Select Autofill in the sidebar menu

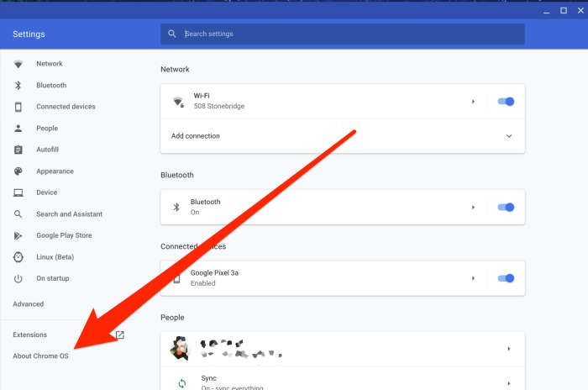click(47, 150)
